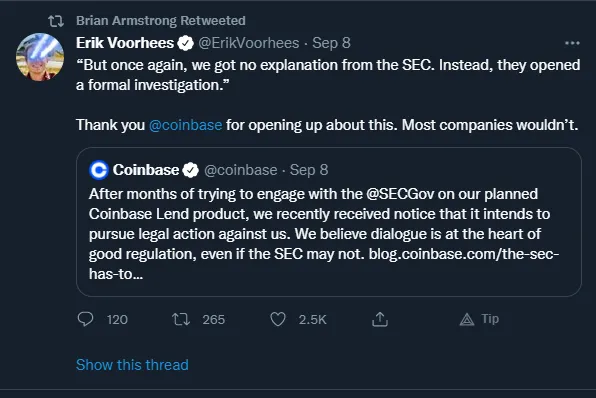Viewport: 596px width, 398px height.
Task: Click the Erik Voorhees display name
Action: point(125,43)
